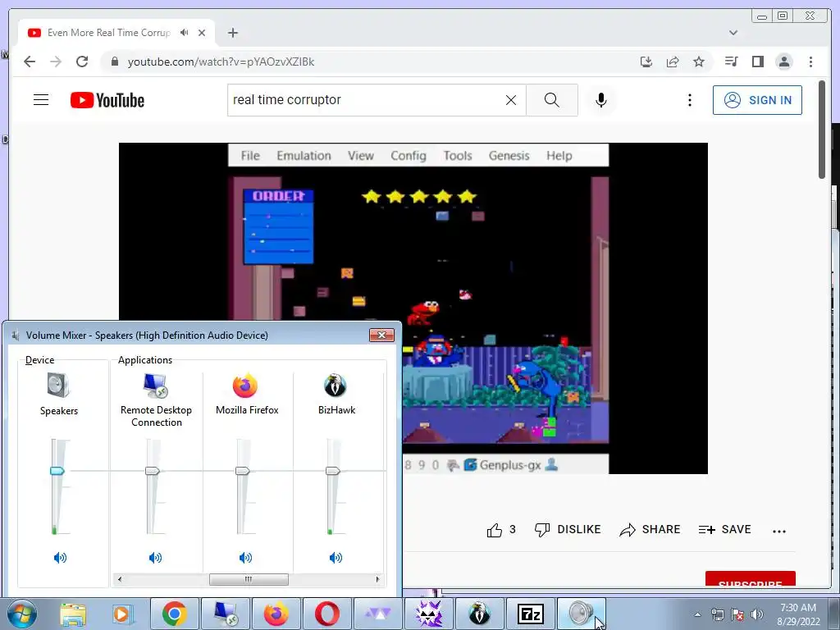Show hidden tray icons arrow
Screen dimensions: 840x630
(697, 614)
